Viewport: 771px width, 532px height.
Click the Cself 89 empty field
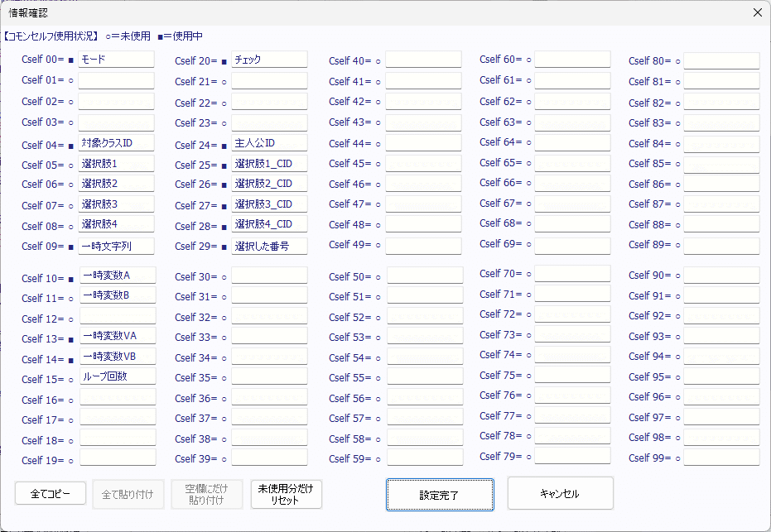tap(721, 246)
